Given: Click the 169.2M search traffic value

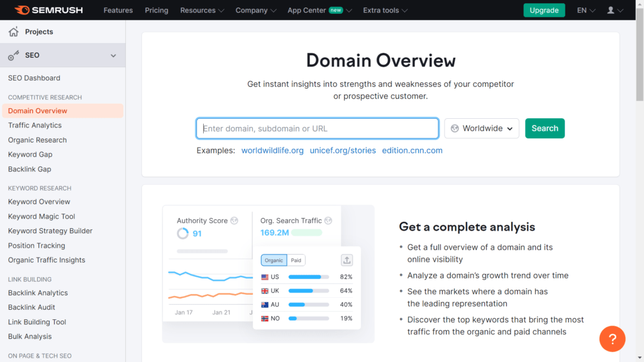Looking at the screenshot, I should (x=274, y=233).
